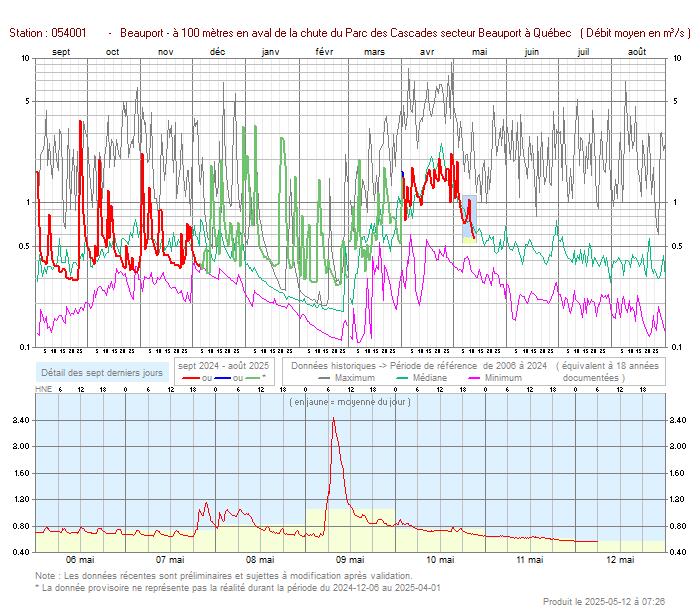The image size is (700, 610).
Task: Click the 'HNE' time zone label
Action: pos(43,389)
